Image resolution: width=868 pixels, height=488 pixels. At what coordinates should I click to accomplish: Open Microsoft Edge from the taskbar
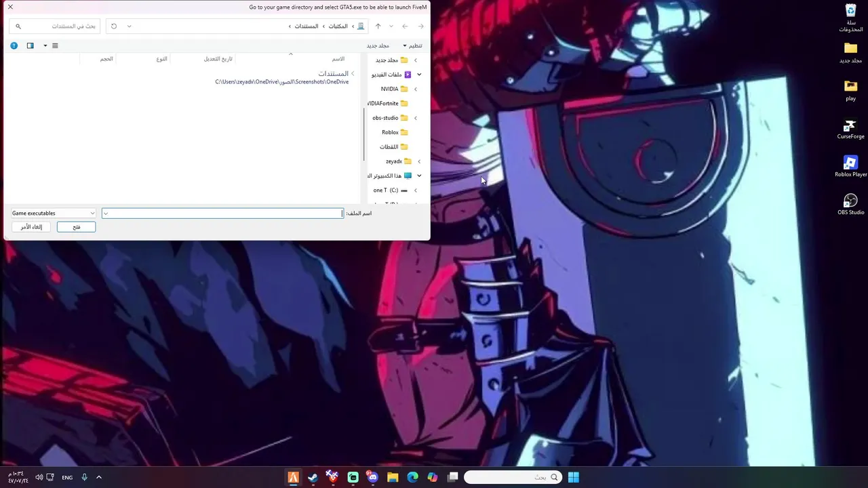[412, 477]
